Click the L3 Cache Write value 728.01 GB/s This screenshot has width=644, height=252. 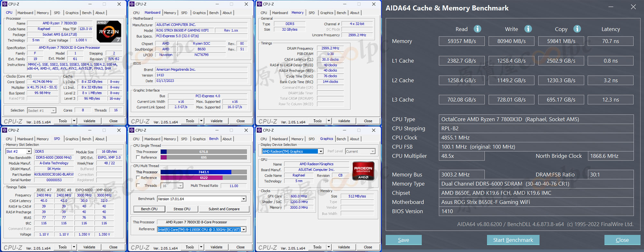click(x=511, y=100)
